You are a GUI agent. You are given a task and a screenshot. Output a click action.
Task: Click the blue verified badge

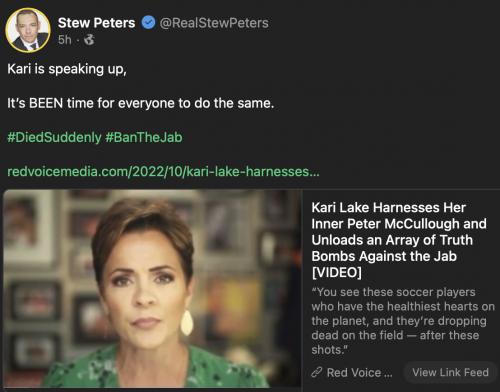pos(148,23)
